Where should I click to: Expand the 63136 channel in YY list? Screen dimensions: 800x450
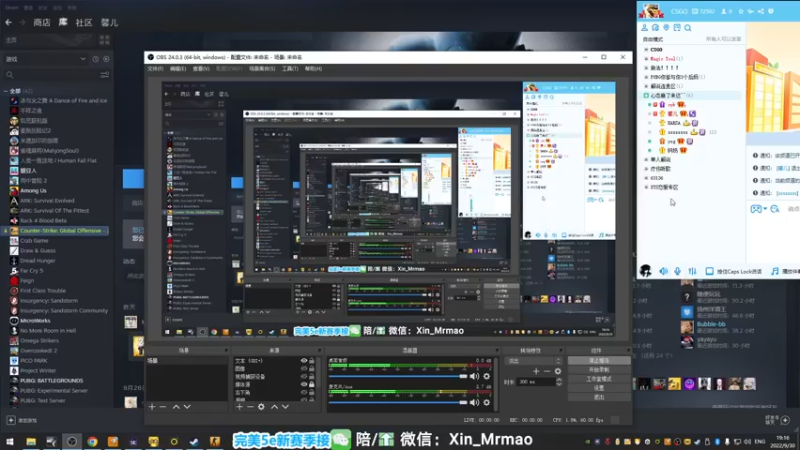click(x=646, y=178)
